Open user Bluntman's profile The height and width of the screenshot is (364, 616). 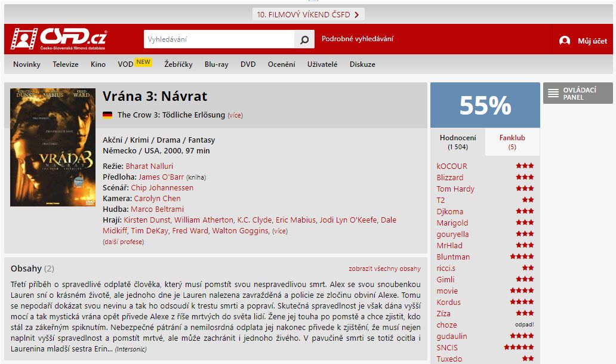click(x=453, y=257)
